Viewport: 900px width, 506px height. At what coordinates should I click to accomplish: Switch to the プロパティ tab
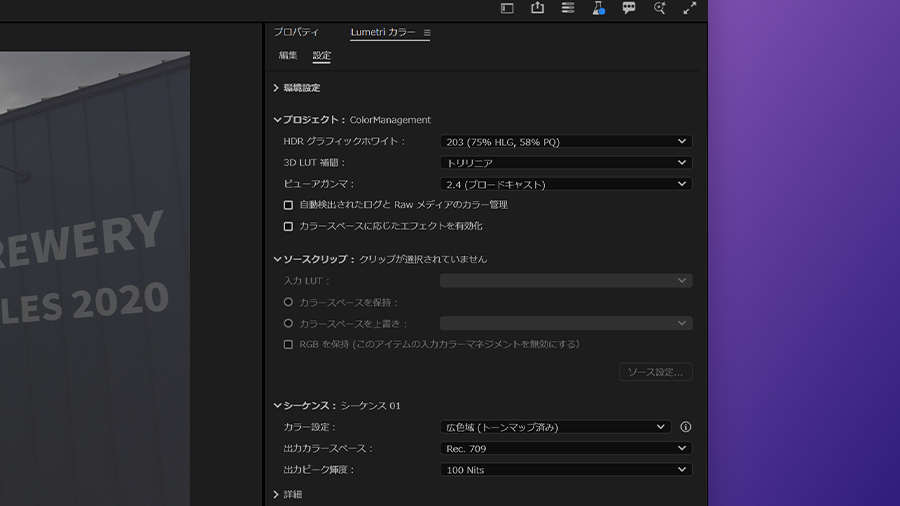click(296, 32)
